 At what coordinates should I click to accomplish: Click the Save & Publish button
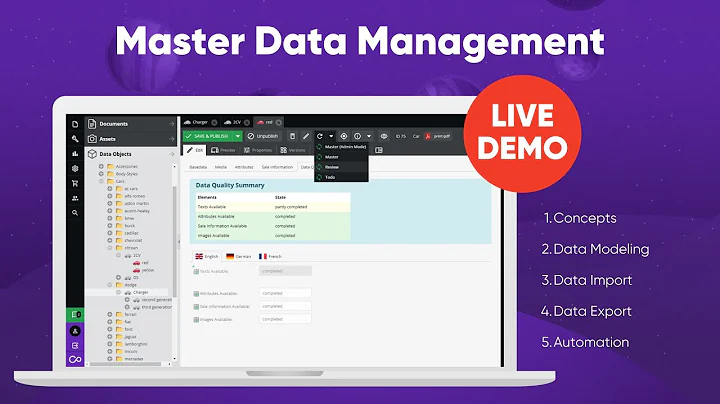point(208,136)
